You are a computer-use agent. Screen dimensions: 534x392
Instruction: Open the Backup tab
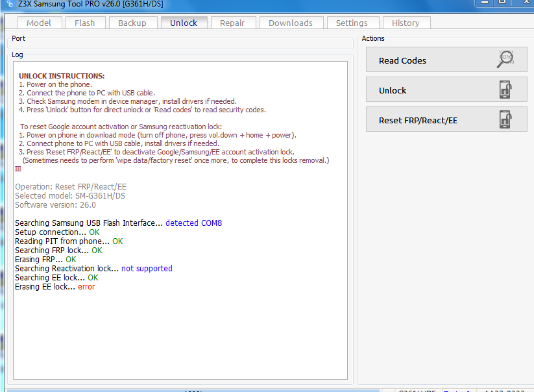[132, 23]
